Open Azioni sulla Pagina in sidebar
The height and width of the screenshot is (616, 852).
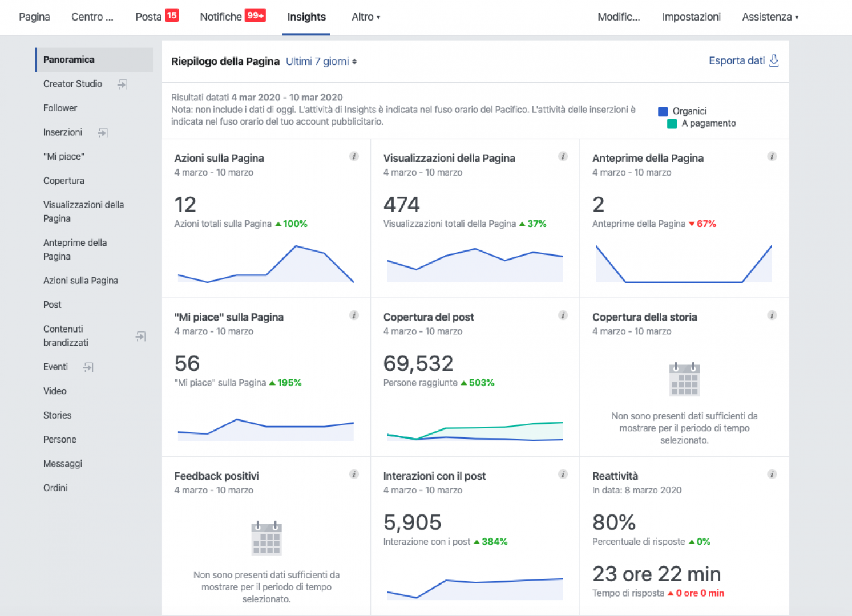[x=80, y=281]
